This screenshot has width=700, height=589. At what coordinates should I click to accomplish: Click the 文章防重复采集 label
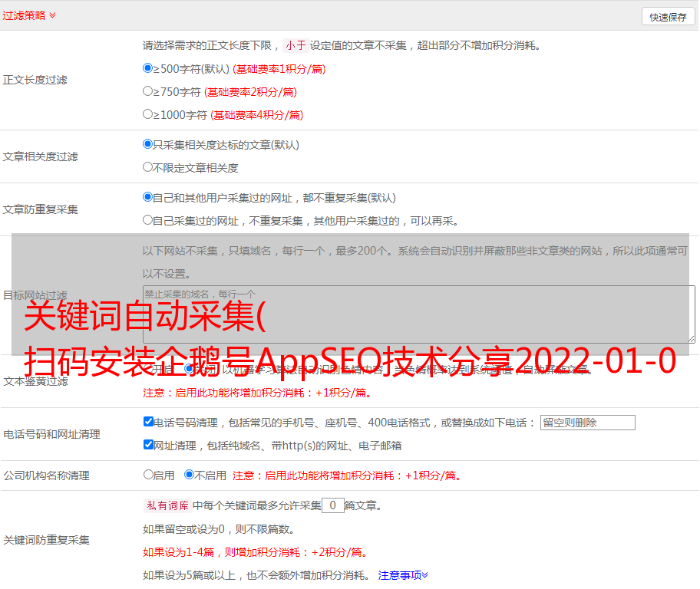[40, 209]
